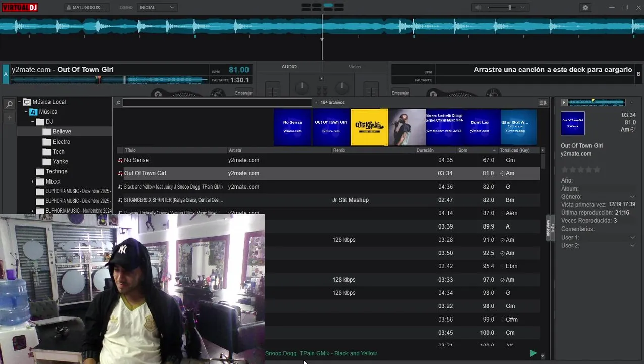Open the INICIAL layout dropdown

(157, 7)
